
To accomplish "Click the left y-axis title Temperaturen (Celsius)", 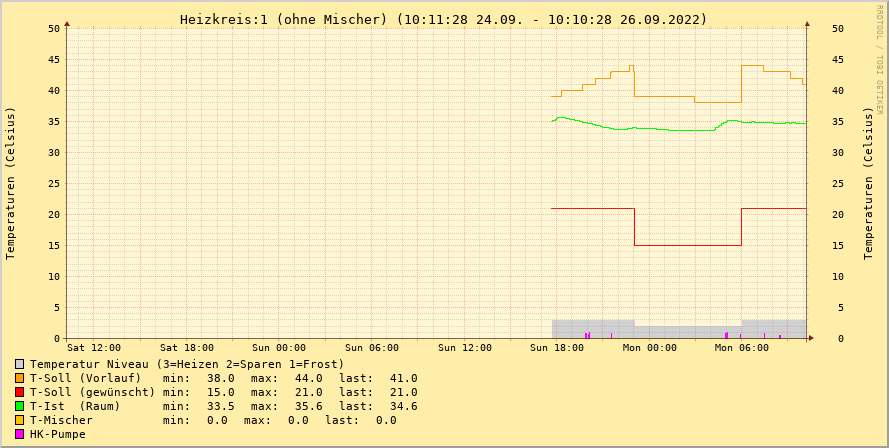I will [10, 183].
